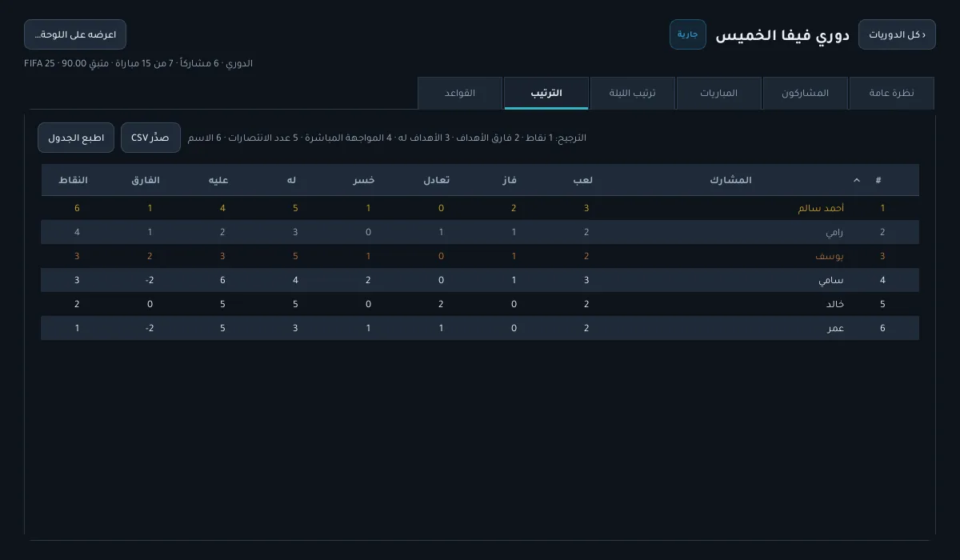Click the league summary line with FIFA 25
The height and width of the screenshot is (560, 960).
138,63
